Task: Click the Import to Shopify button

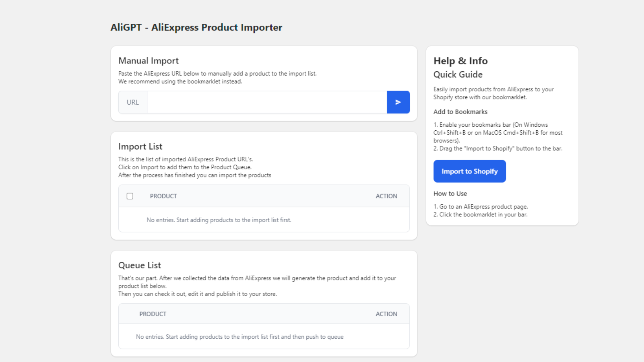Action: coord(469,171)
